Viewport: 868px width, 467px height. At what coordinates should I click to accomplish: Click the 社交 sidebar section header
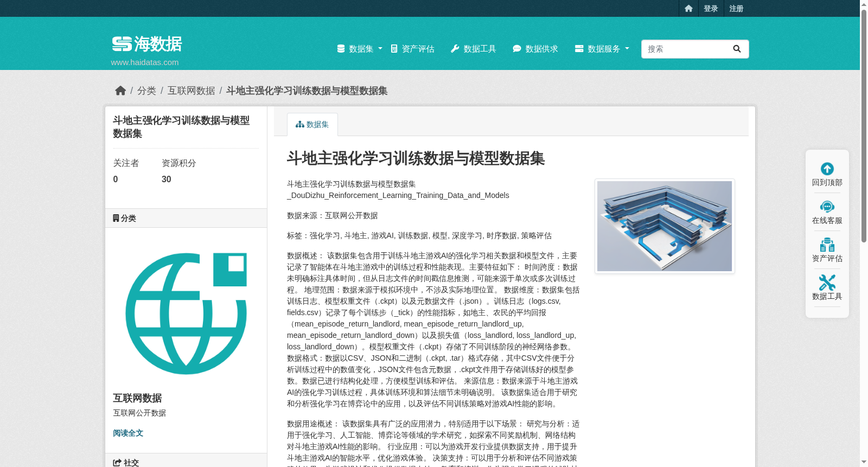[x=186, y=460]
